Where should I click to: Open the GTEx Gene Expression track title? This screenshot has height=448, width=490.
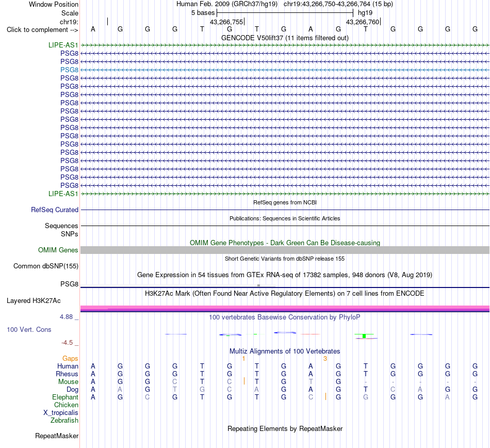[x=285, y=275]
